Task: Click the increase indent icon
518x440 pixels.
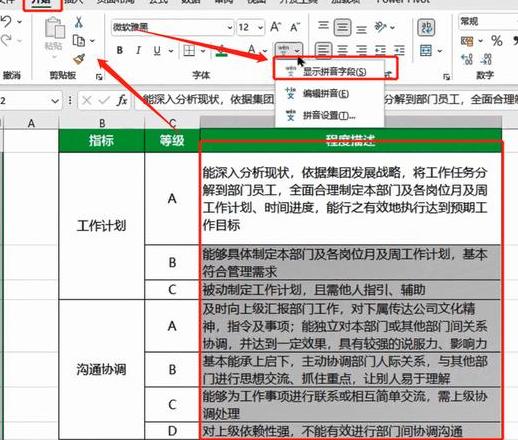Action: point(399,50)
